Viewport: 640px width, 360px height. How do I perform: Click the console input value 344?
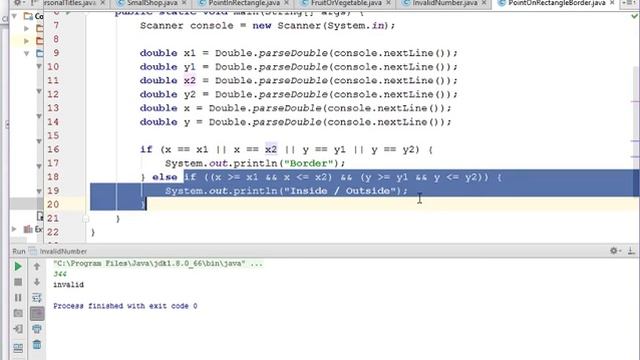(60, 274)
